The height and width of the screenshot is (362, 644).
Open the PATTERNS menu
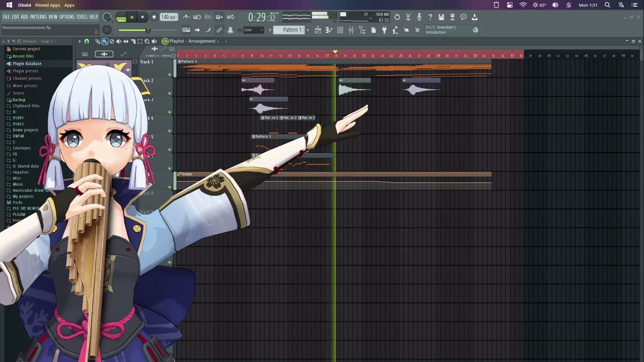pyautogui.click(x=38, y=17)
